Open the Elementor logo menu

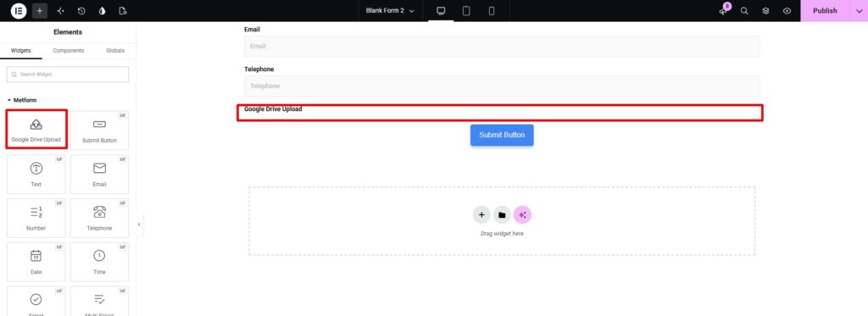[x=19, y=10]
